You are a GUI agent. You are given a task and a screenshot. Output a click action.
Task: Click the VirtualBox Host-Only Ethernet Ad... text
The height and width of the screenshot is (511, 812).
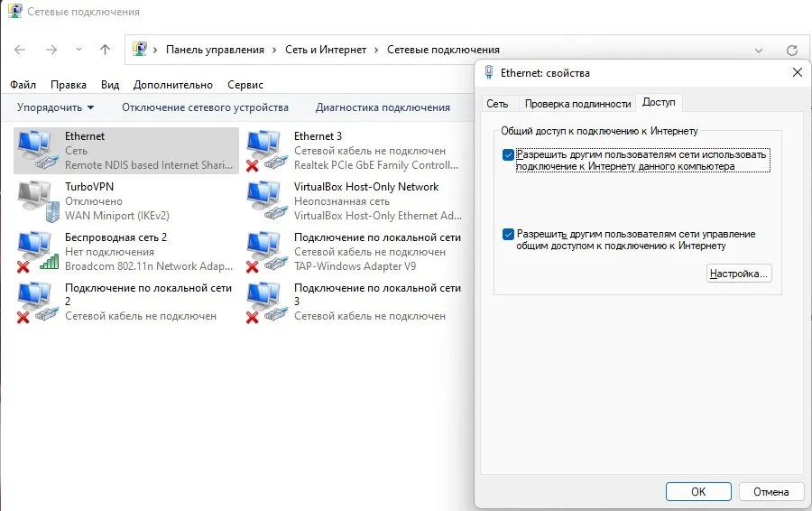click(x=378, y=215)
